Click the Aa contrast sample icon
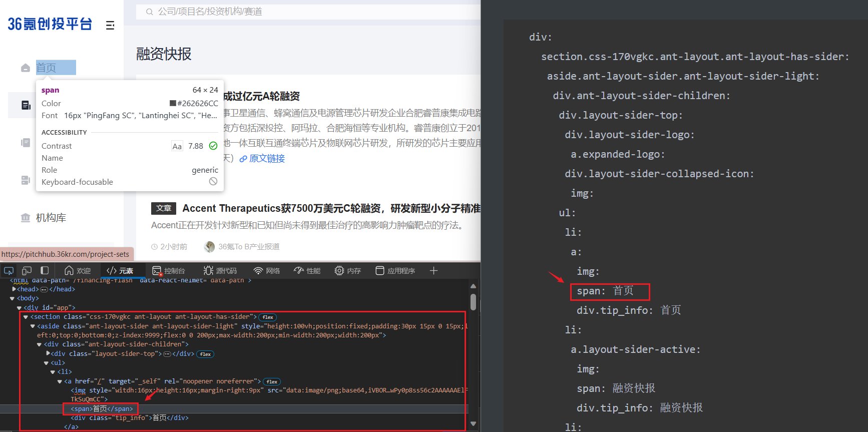This screenshot has height=432, width=868. click(177, 146)
